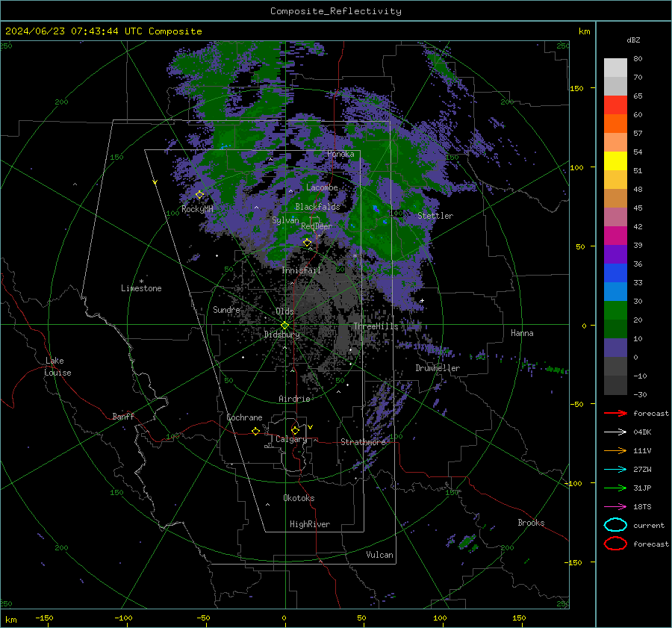Viewport: 672px width, 628px height.
Task: Click the yellow diamond marker near RedDeer
Action: [x=307, y=243]
